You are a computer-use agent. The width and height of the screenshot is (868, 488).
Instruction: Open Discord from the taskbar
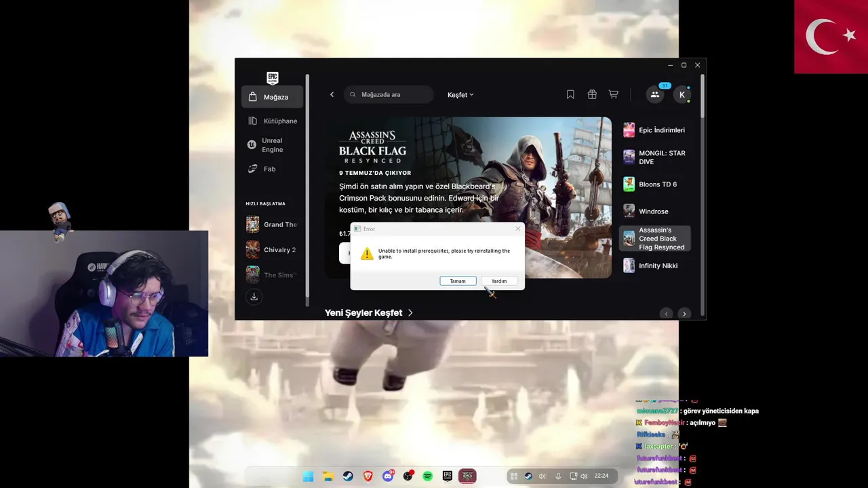click(x=388, y=476)
